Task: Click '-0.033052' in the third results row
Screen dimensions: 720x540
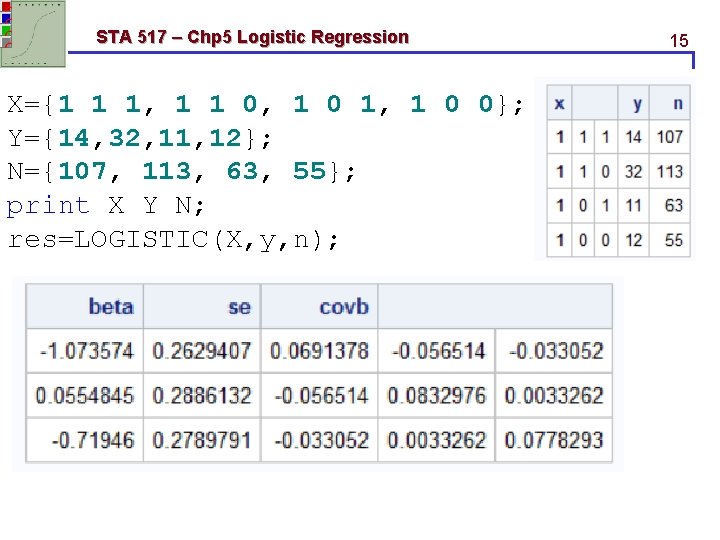Action: point(320,440)
